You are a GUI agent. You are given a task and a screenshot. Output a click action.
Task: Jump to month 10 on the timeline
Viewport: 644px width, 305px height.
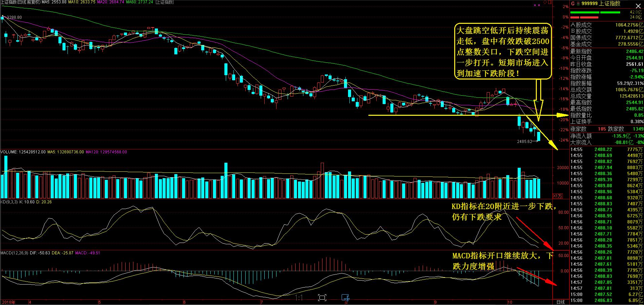[x=510, y=302]
